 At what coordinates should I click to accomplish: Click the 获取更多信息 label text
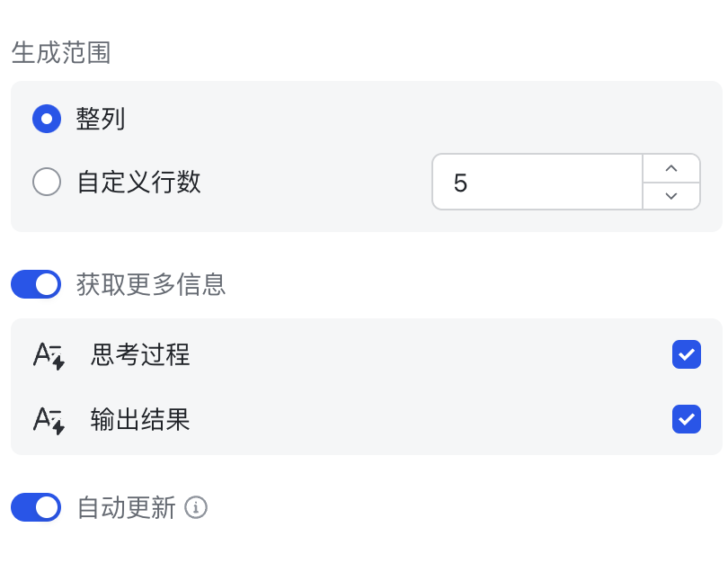[151, 284]
